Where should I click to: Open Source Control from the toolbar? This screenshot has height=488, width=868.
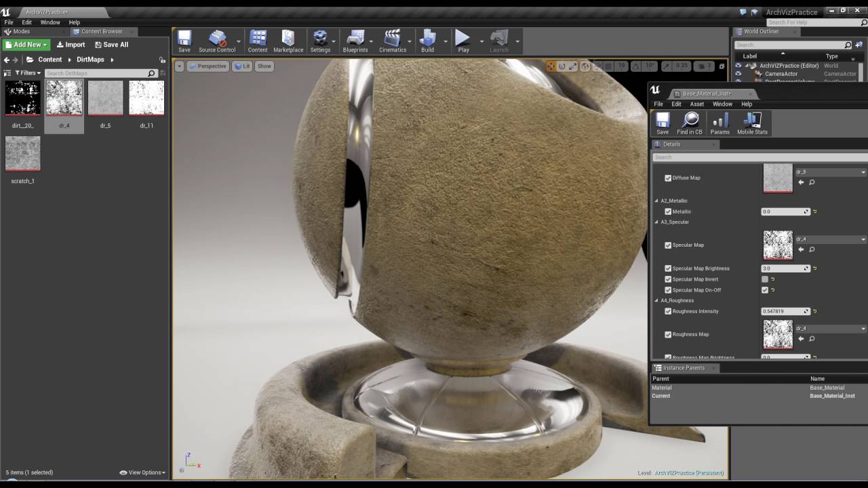point(217,41)
